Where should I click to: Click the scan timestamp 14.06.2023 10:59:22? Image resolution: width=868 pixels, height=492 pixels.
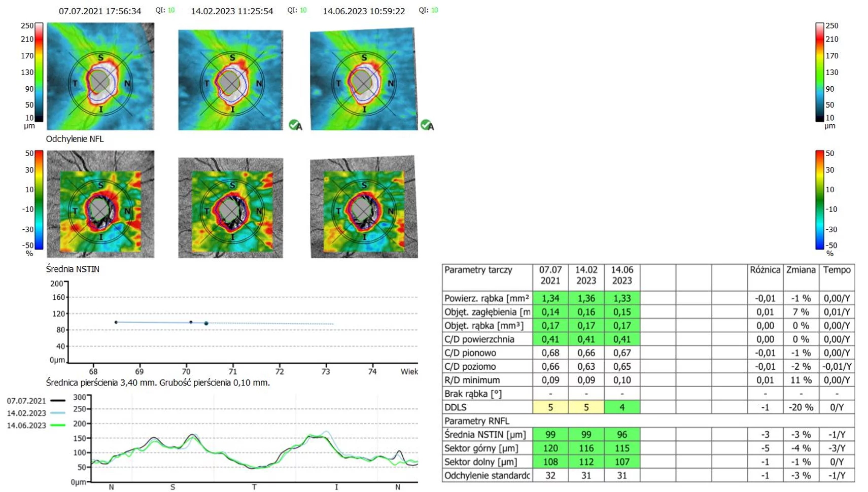(x=364, y=11)
